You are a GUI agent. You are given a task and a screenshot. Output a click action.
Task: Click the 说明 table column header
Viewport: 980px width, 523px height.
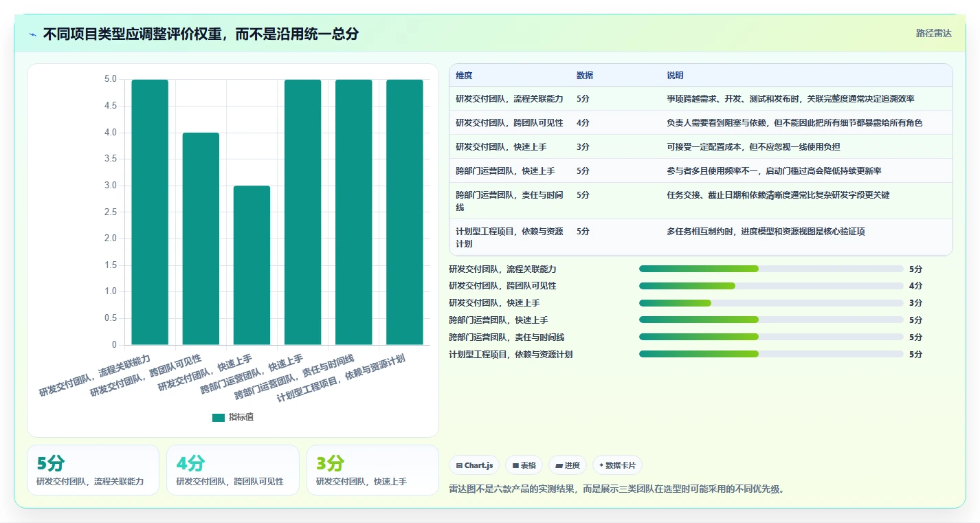click(675, 76)
